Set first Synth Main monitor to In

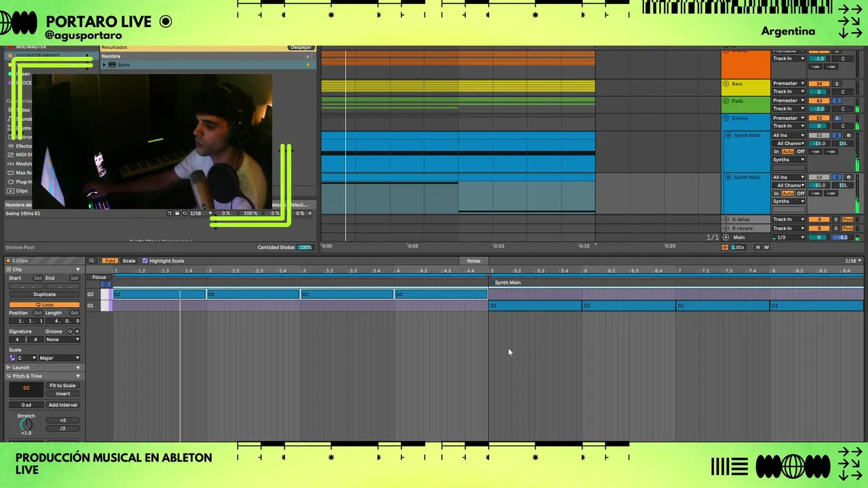click(x=776, y=152)
